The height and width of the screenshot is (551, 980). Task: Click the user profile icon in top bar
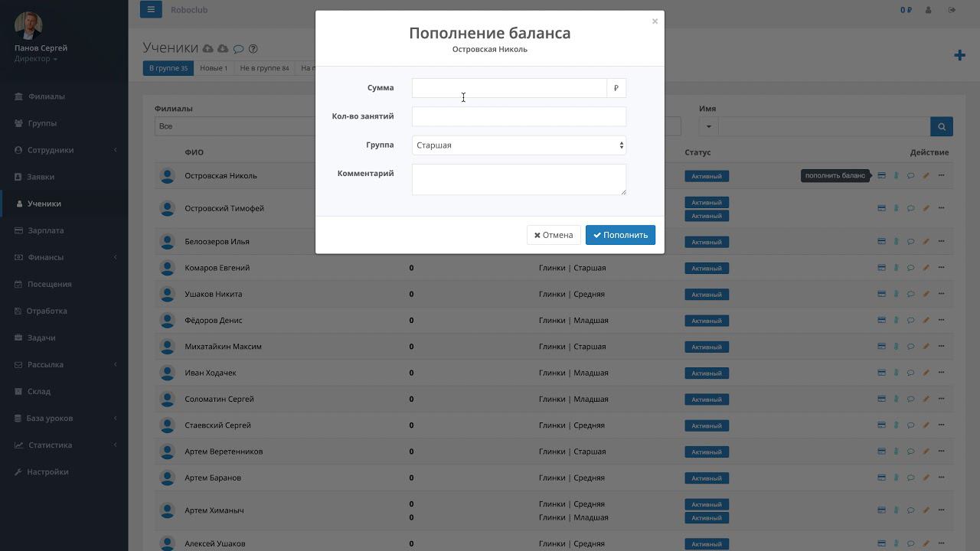pos(929,10)
